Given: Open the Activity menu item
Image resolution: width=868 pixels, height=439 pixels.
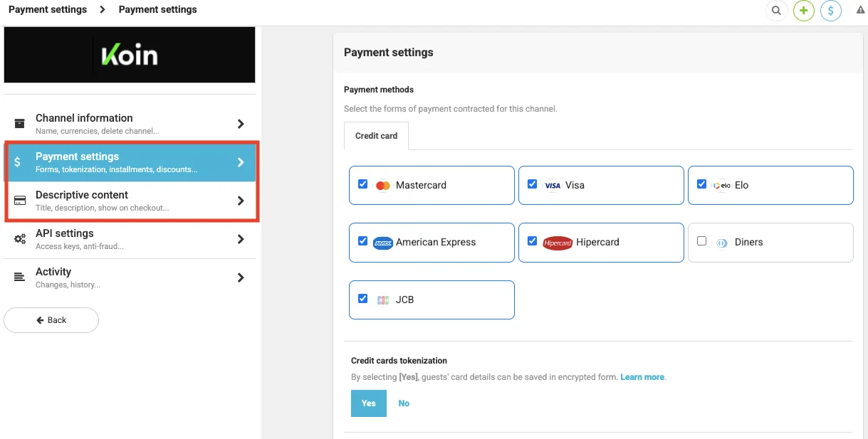Looking at the screenshot, I should click(x=130, y=277).
